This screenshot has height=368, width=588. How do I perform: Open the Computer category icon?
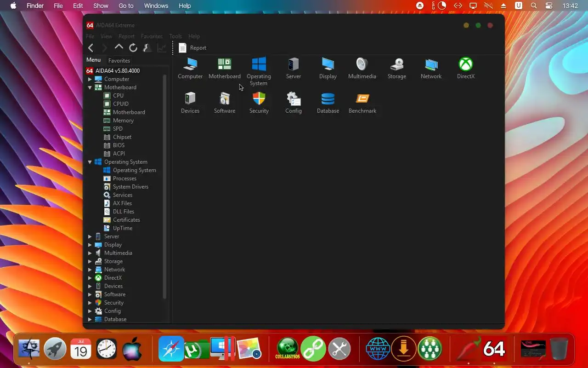point(190,64)
